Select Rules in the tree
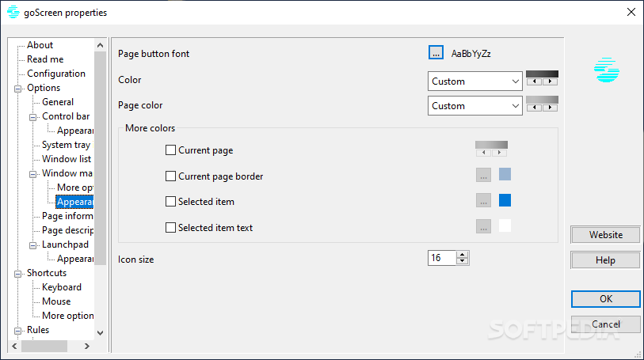Viewport: 644px width, 360px height. click(x=38, y=330)
